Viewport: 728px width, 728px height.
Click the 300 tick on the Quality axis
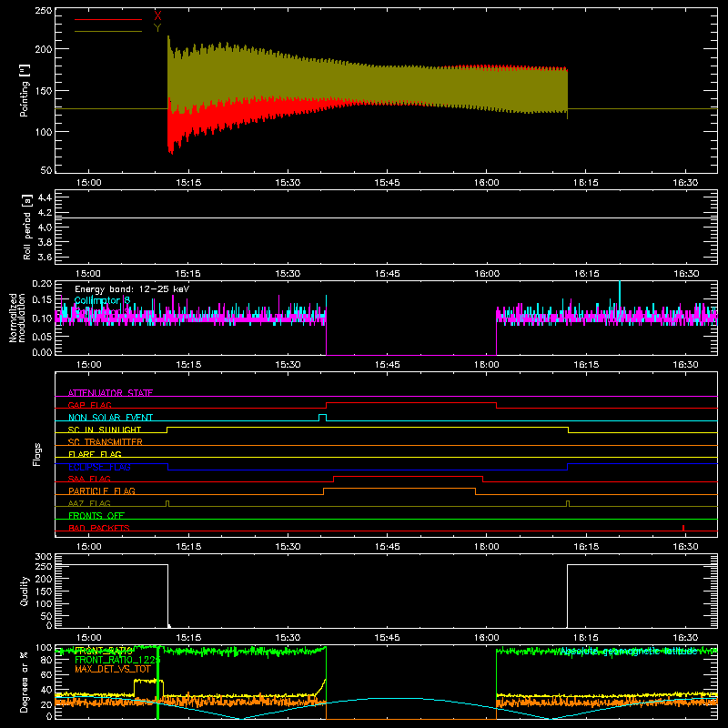coord(44,557)
